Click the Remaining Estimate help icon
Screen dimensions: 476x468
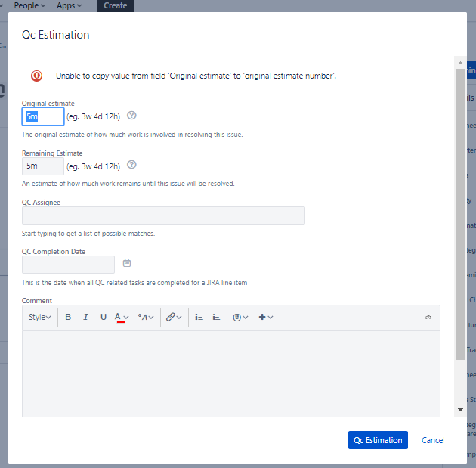coord(131,165)
